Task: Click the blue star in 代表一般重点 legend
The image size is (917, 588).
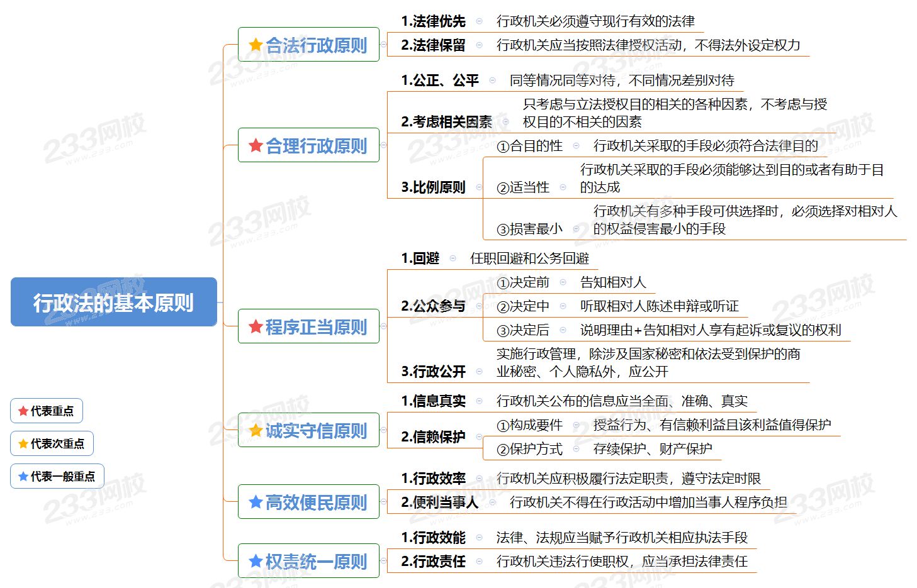Action: coord(23,477)
